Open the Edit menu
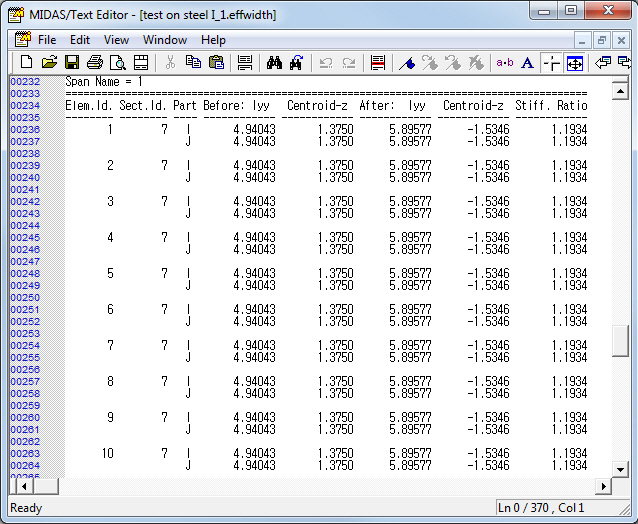This screenshot has height=524, width=638. (80, 40)
